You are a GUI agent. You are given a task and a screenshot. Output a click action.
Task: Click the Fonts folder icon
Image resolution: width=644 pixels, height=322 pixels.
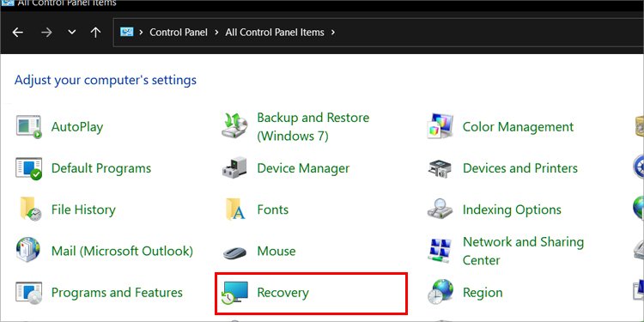(235, 210)
